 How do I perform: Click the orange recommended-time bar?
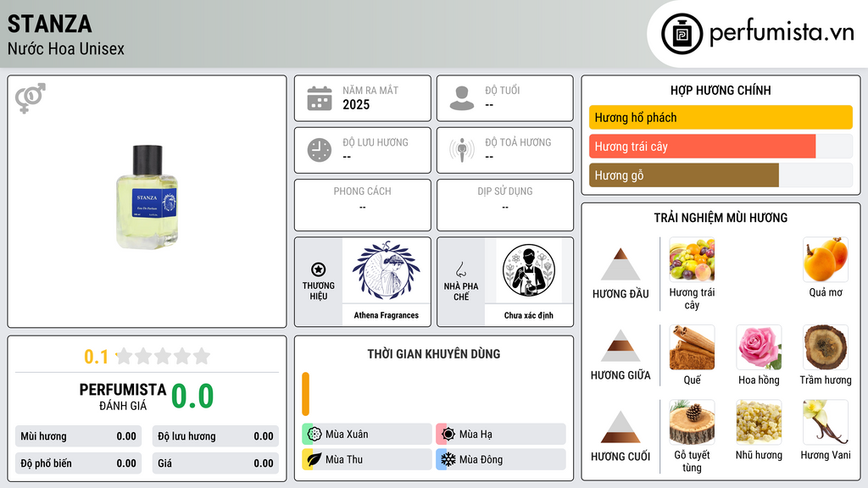(305, 394)
